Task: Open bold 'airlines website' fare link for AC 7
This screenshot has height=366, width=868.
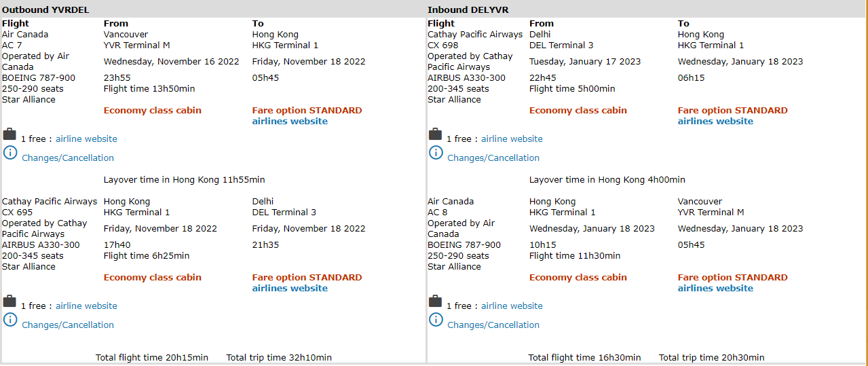Action: pos(290,122)
